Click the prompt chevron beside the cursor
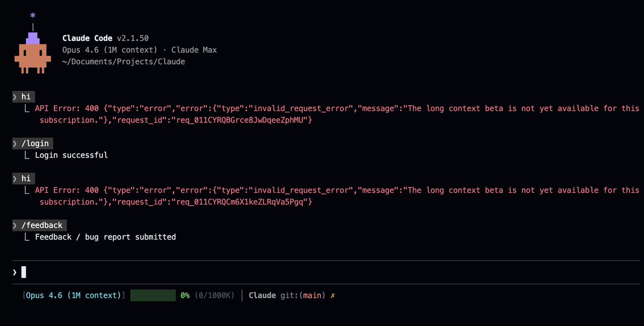The image size is (644, 326). (x=14, y=273)
